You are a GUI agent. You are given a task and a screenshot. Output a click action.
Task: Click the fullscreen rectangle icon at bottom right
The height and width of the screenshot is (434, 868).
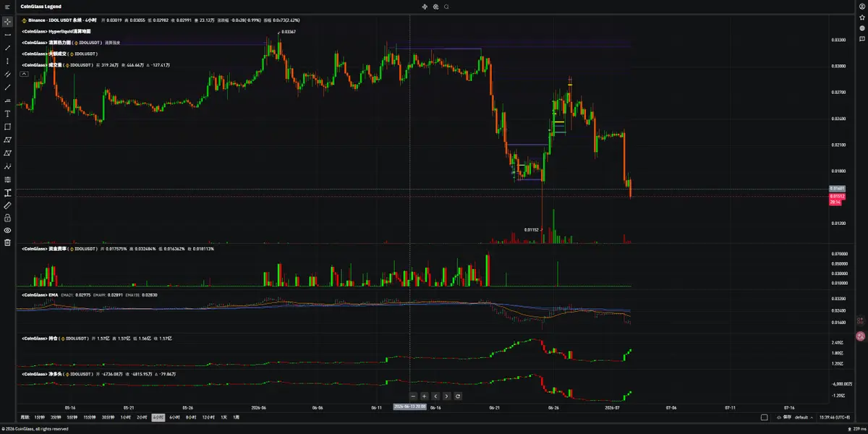point(765,417)
